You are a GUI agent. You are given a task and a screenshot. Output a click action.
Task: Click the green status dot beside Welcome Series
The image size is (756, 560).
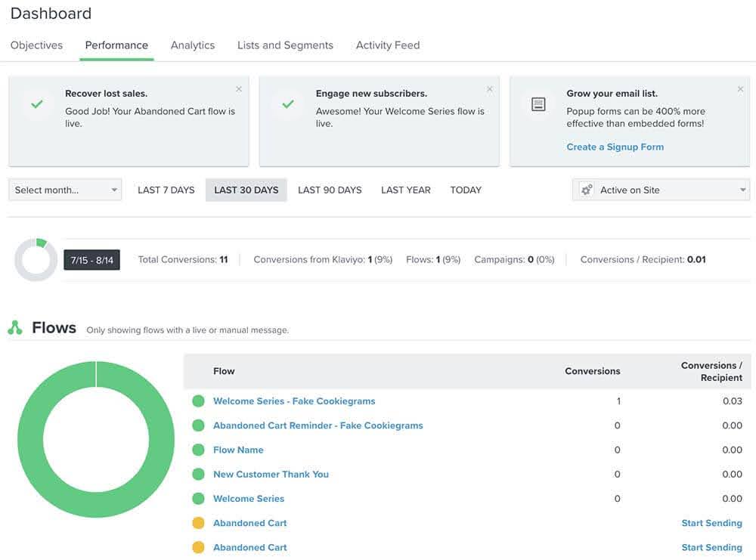(x=199, y=498)
